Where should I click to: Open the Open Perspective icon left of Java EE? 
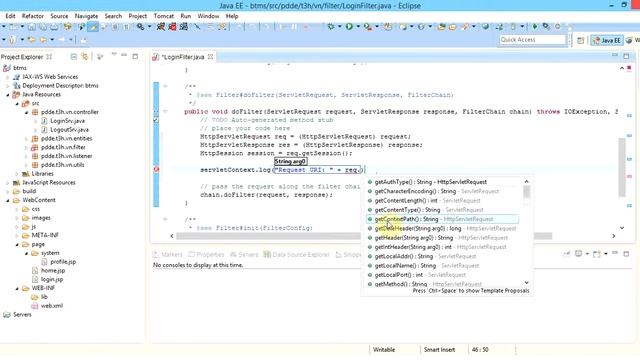click(580, 40)
